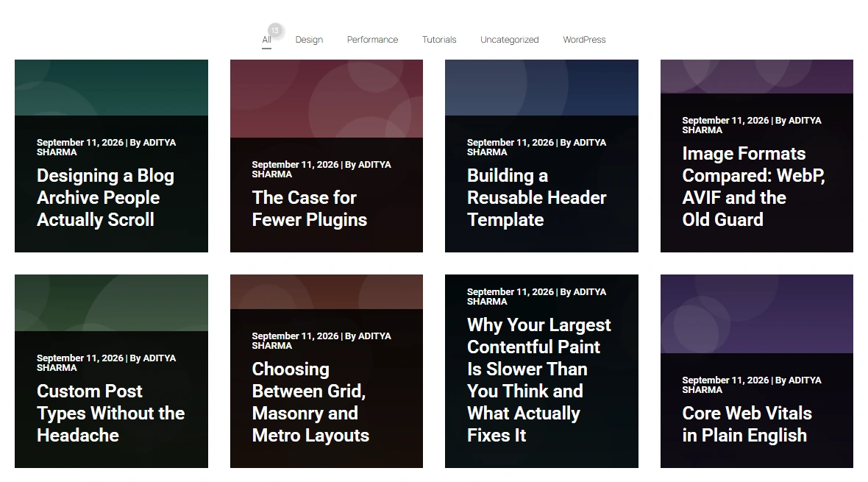This screenshot has width=868, height=482.
Task: Filter the grid by WordPress
Action: pyautogui.click(x=584, y=40)
